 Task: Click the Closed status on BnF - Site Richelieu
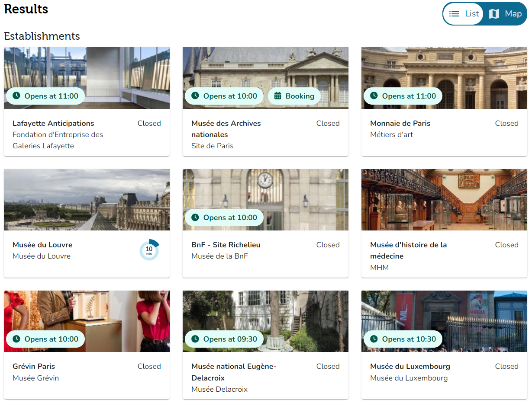328,245
